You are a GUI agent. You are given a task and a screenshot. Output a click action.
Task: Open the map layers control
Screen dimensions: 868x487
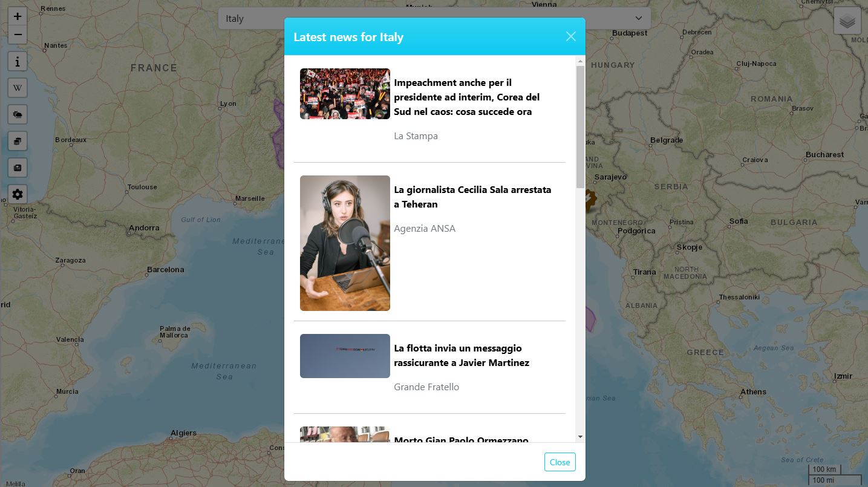(x=847, y=21)
